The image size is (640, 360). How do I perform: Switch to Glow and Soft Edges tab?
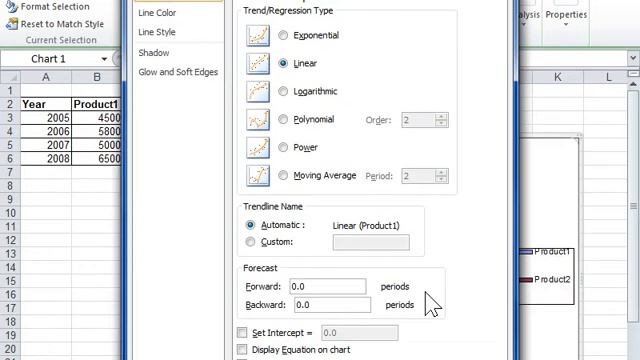point(178,72)
